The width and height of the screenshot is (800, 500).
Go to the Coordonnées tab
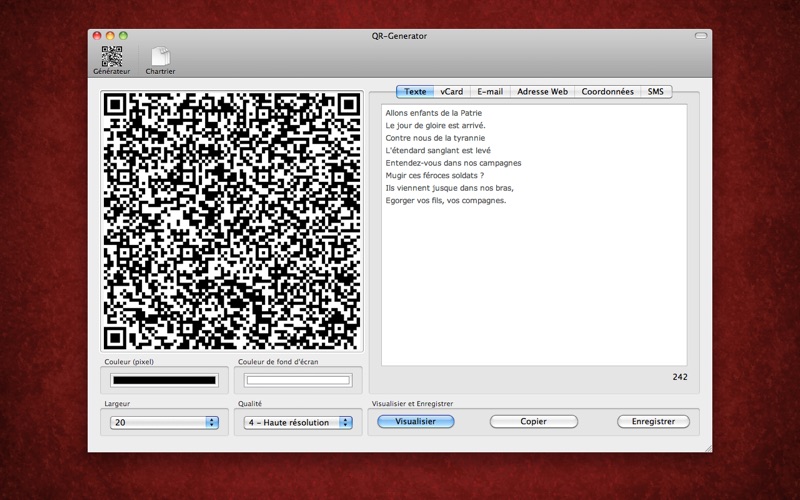pyautogui.click(x=607, y=92)
